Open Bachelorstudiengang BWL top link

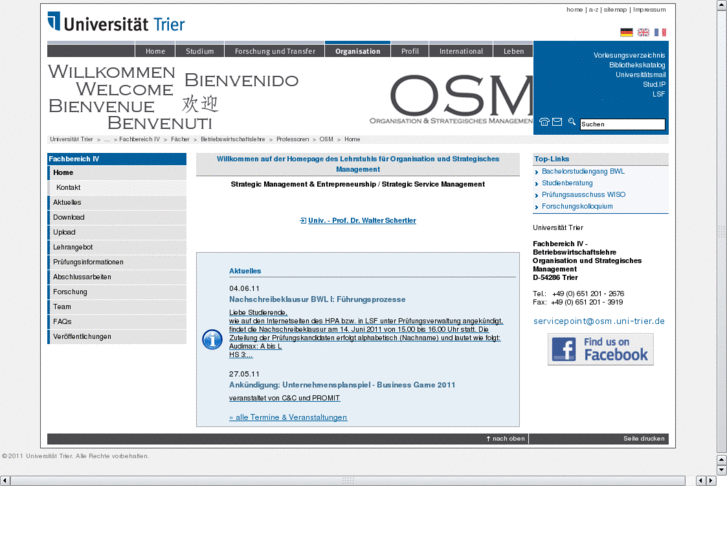(583, 172)
